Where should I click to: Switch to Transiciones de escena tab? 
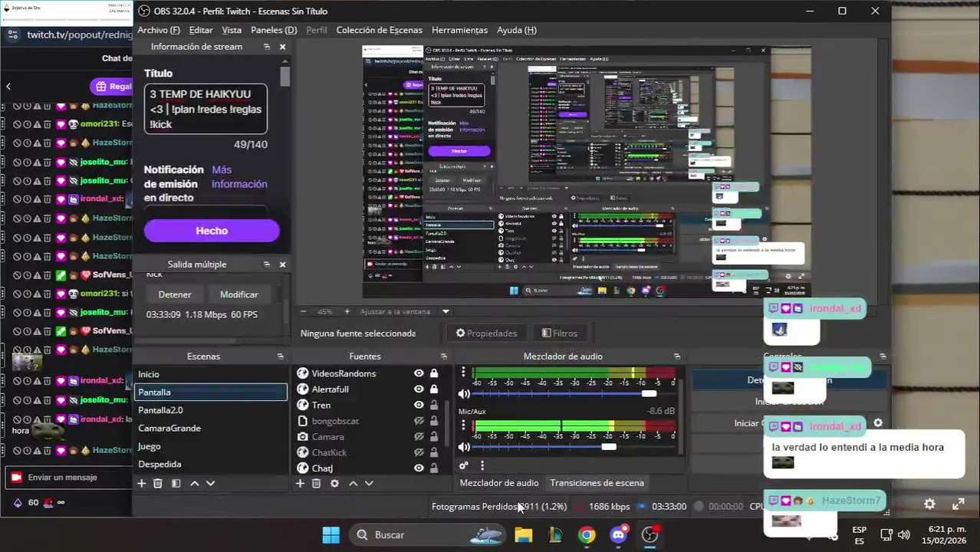597,483
